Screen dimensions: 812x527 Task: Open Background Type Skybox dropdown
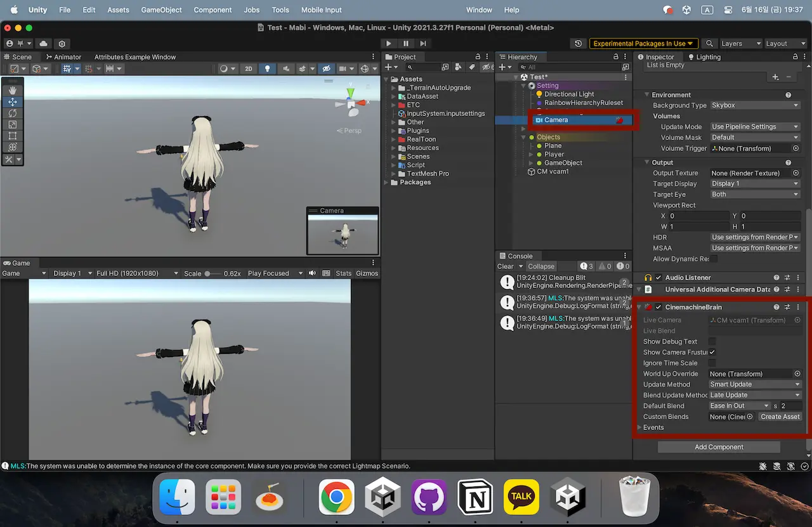[x=755, y=105]
